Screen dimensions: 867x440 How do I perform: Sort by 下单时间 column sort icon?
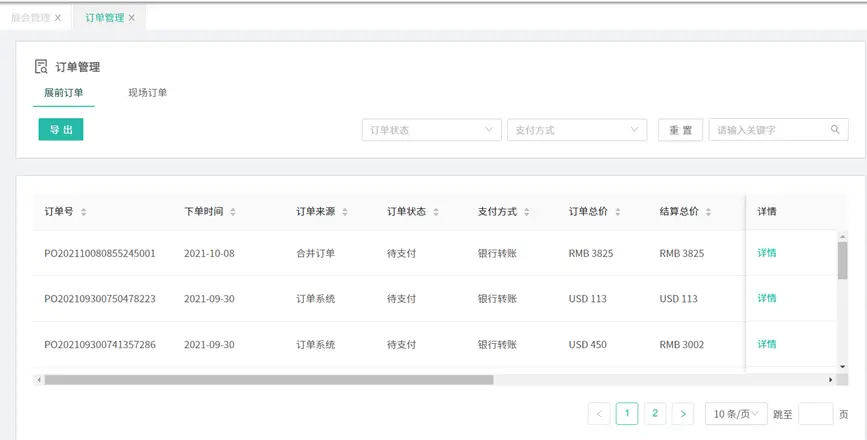pyautogui.click(x=233, y=212)
